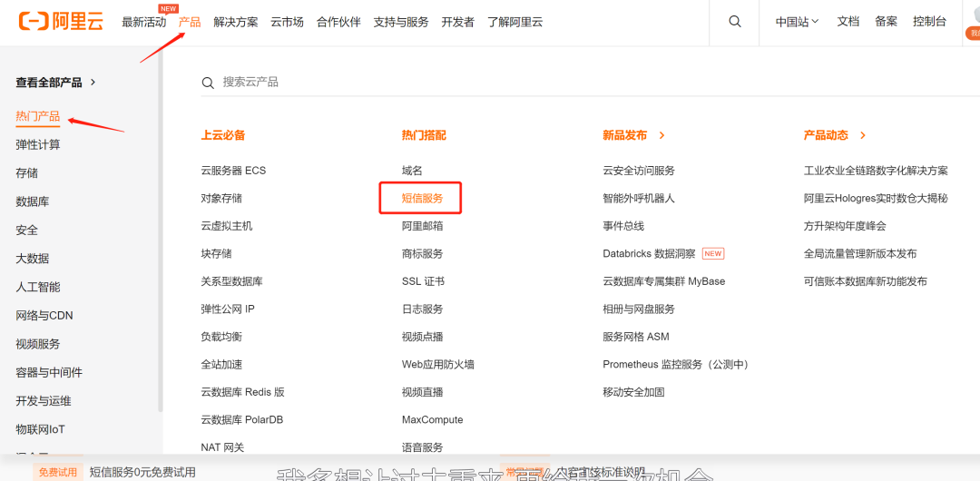Select 安全 category in sidebar
980x481 pixels.
point(27,231)
